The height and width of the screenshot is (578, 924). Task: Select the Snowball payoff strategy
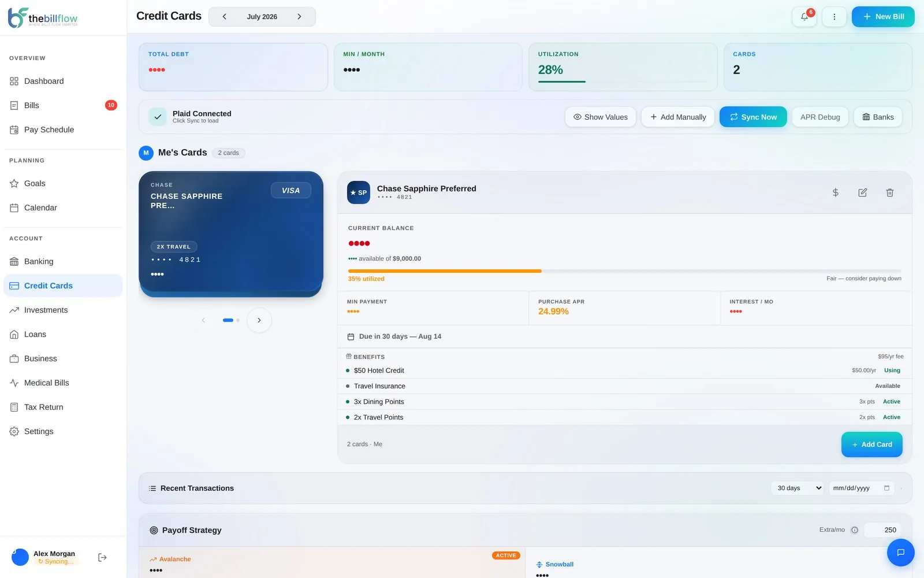[719, 564]
